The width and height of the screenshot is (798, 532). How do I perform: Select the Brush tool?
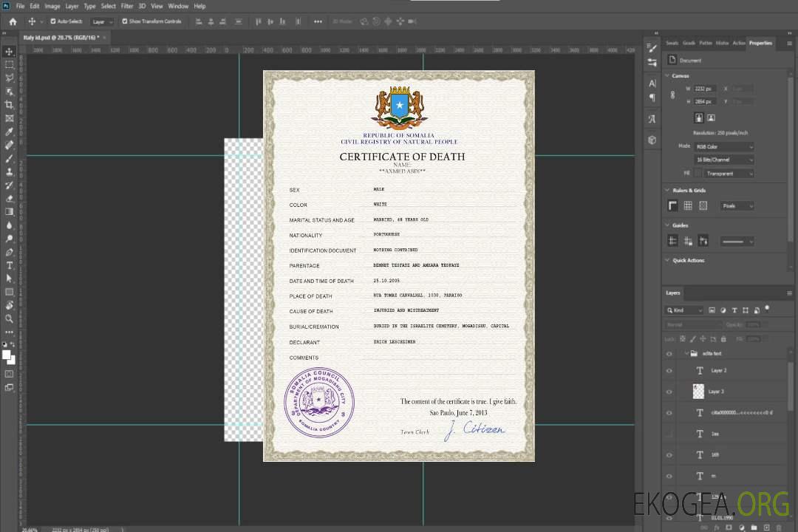point(9,158)
